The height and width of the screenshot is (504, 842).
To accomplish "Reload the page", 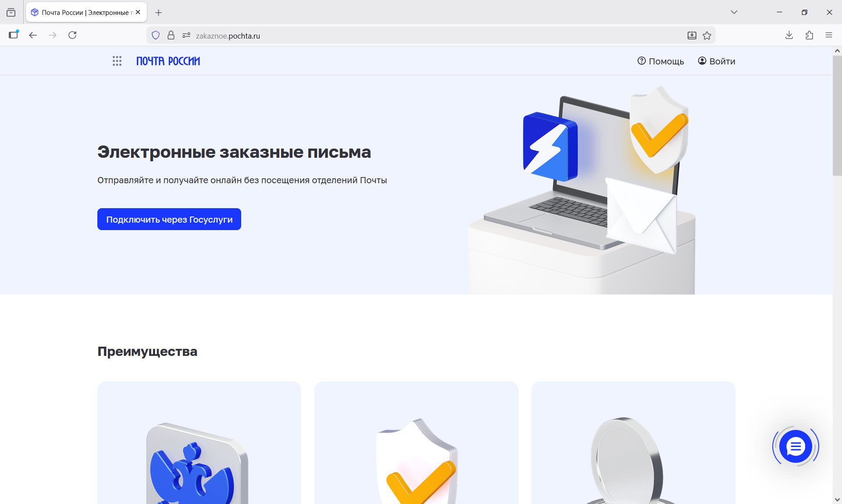I will [72, 35].
